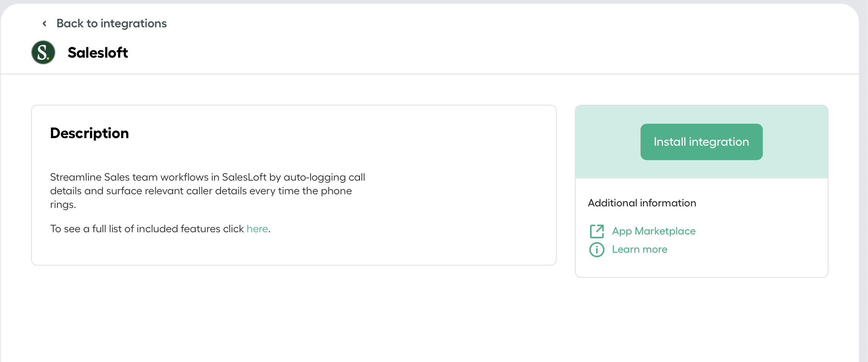
Task: Open the App Marketplace link
Action: click(x=654, y=231)
